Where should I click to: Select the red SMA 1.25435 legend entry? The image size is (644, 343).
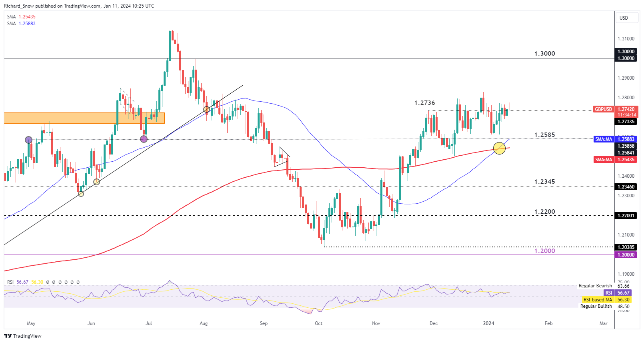pos(21,17)
